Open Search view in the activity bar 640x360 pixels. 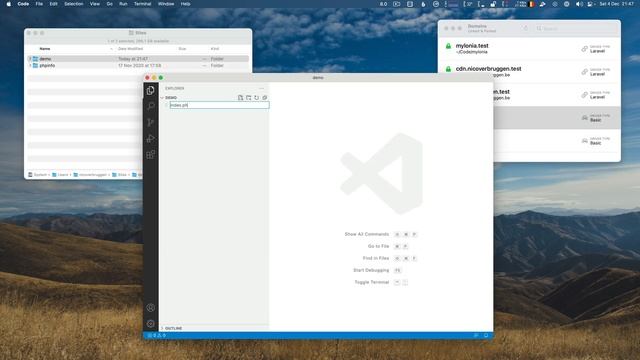(151, 106)
